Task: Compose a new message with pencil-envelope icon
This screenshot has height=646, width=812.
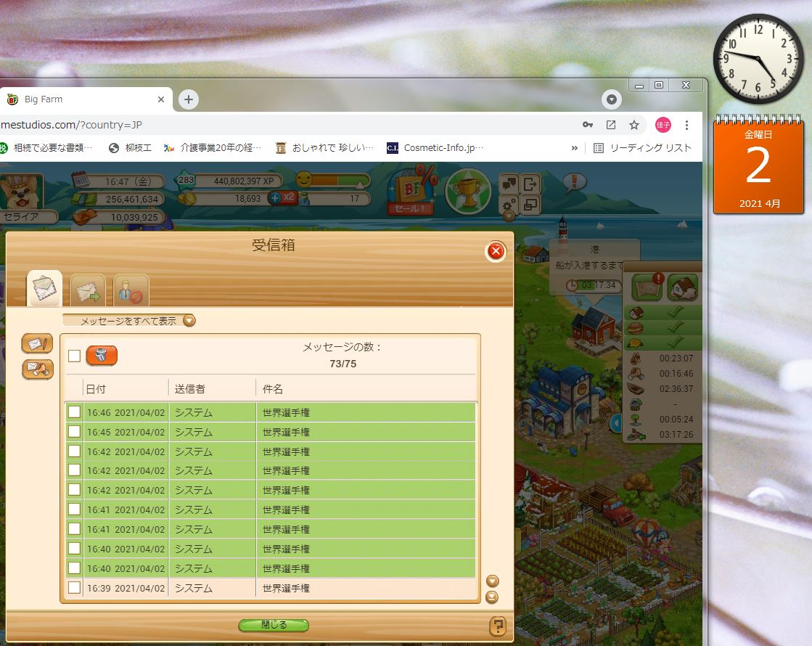Action: click(37, 343)
